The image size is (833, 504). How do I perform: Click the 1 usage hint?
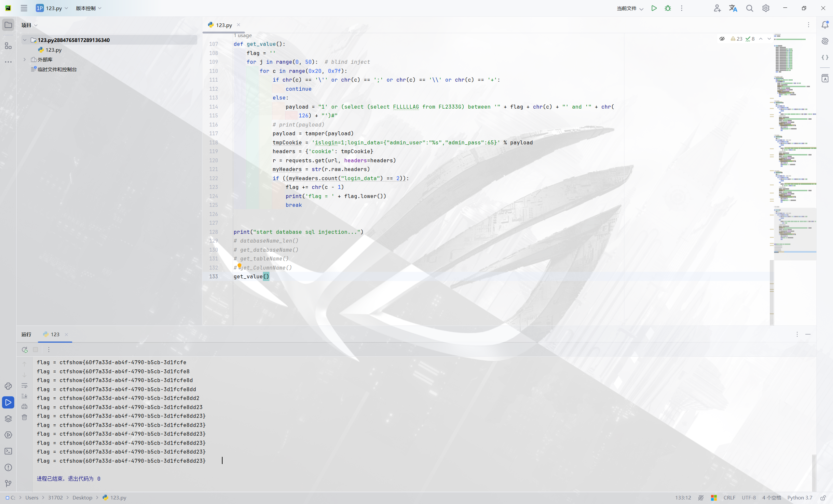(x=243, y=35)
